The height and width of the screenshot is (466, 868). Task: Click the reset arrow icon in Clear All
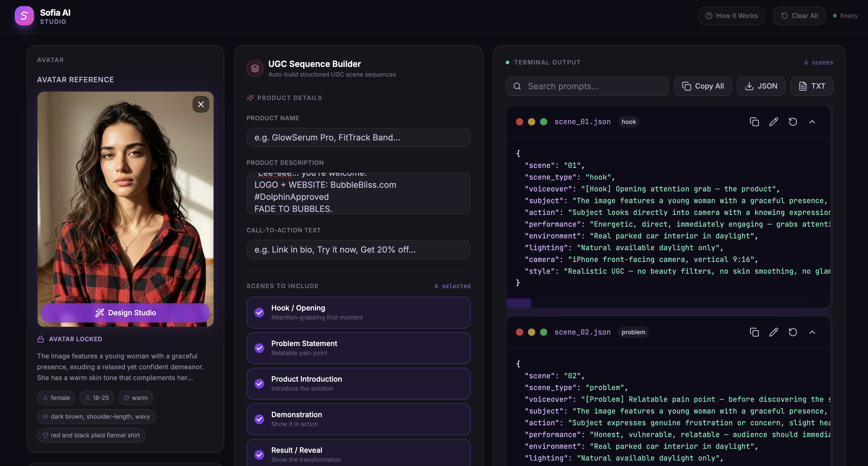(x=785, y=16)
